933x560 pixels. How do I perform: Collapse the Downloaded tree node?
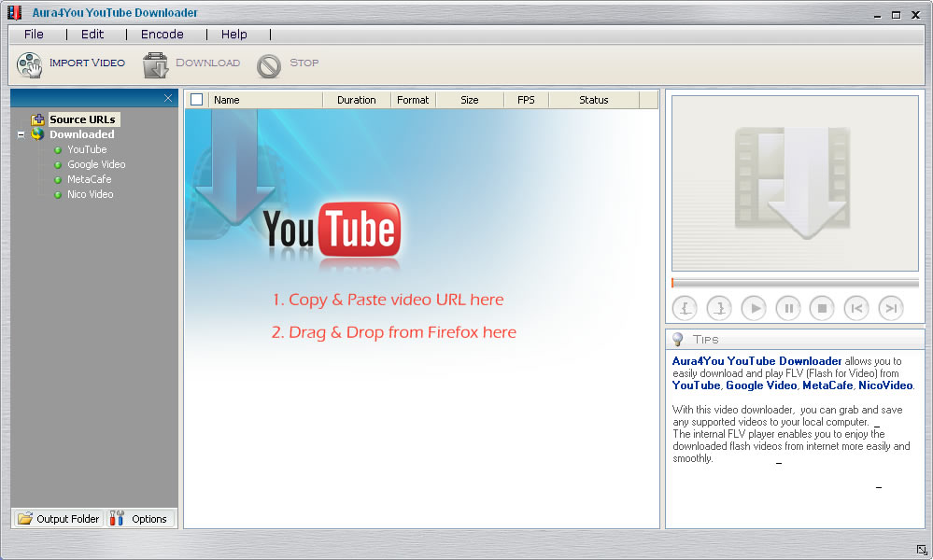[21, 135]
